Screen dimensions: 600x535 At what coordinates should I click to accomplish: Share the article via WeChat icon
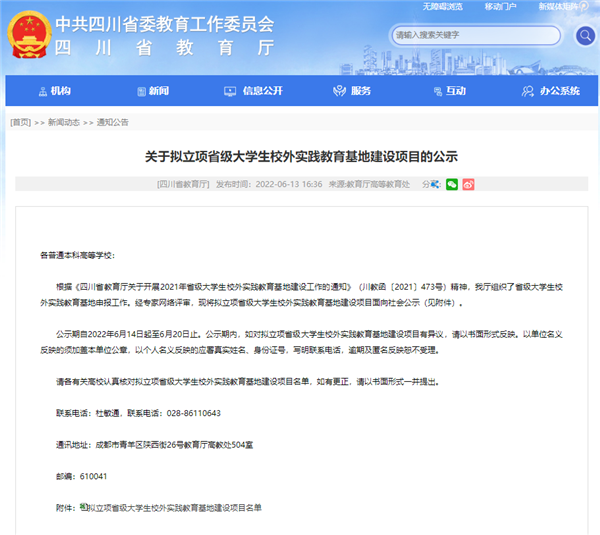(452, 184)
